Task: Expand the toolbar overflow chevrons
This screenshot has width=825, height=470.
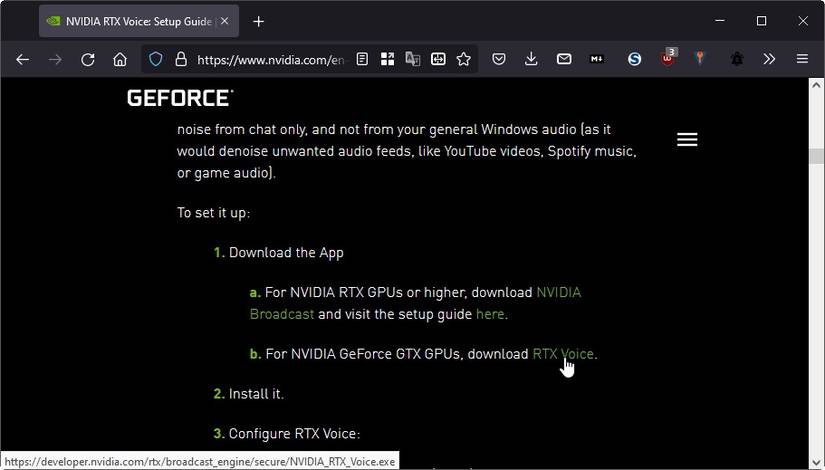Action: (x=769, y=59)
